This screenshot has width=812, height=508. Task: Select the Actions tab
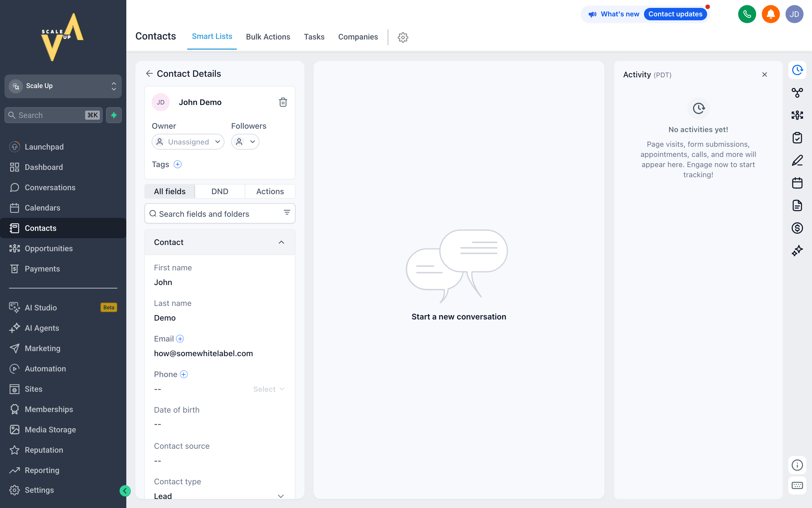[270, 191]
